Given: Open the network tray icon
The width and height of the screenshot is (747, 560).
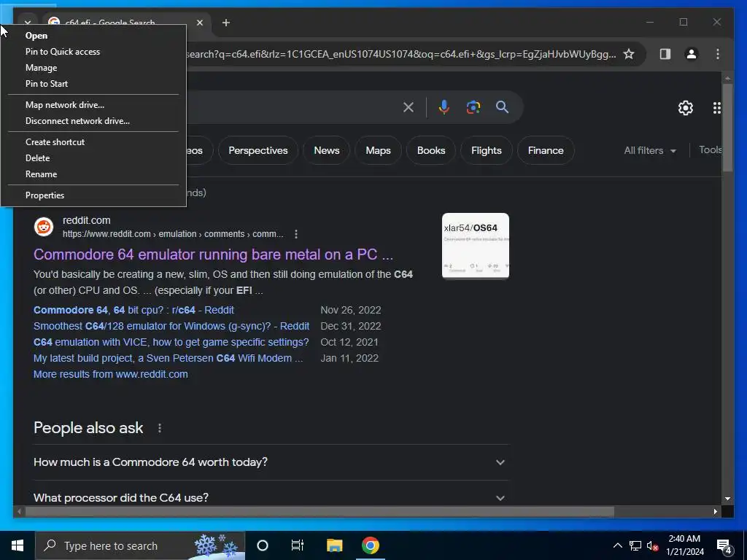Looking at the screenshot, I should click(635, 545).
